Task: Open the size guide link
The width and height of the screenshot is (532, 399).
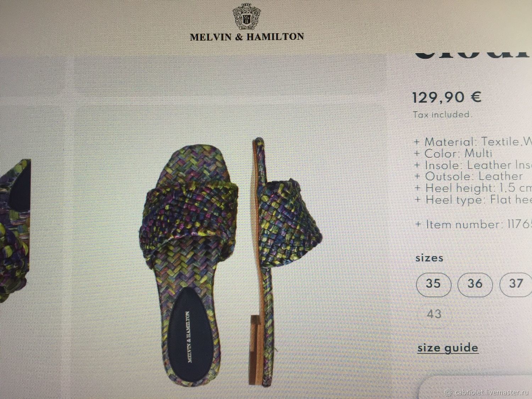Action: pyautogui.click(x=448, y=348)
